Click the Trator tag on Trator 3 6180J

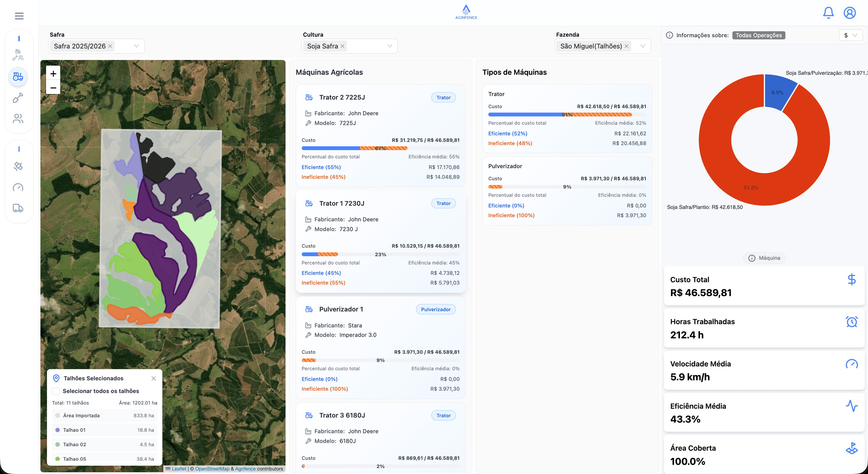click(443, 415)
